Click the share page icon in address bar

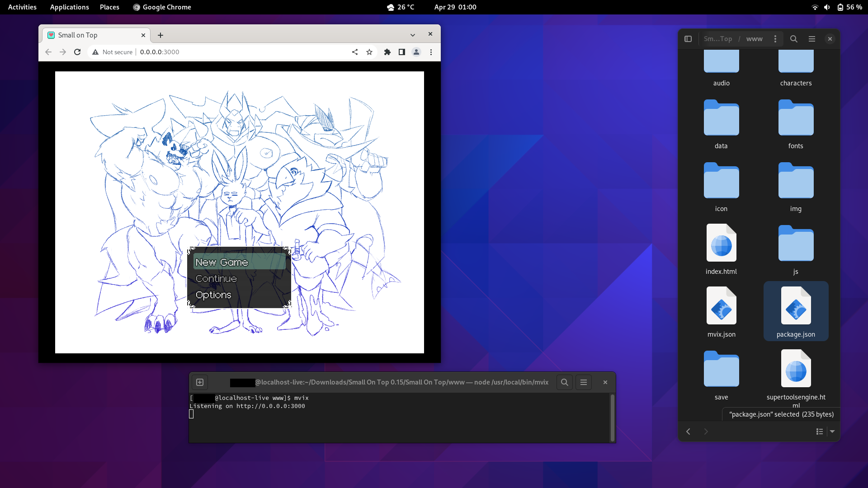click(x=355, y=52)
